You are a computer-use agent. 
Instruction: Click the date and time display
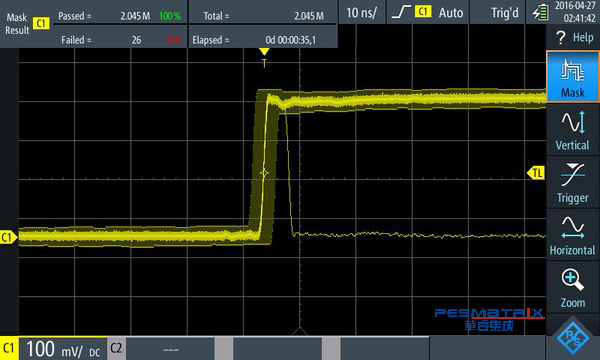(575, 12)
